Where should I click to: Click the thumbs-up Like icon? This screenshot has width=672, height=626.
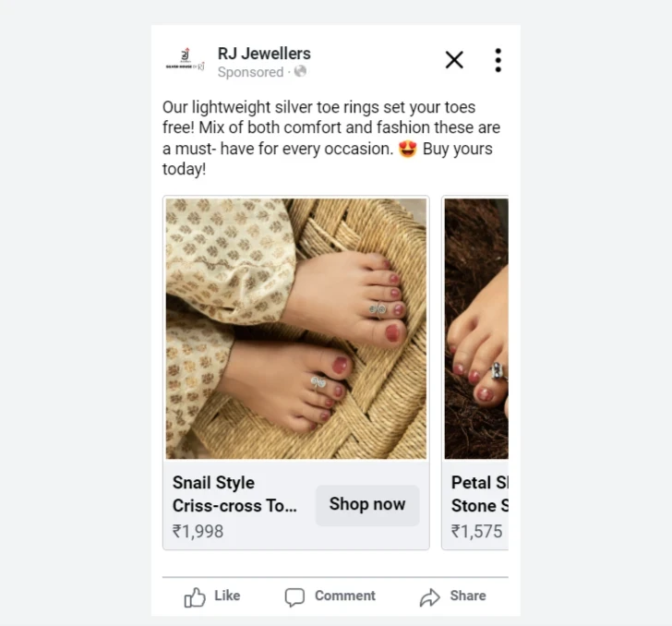pos(195,596)
